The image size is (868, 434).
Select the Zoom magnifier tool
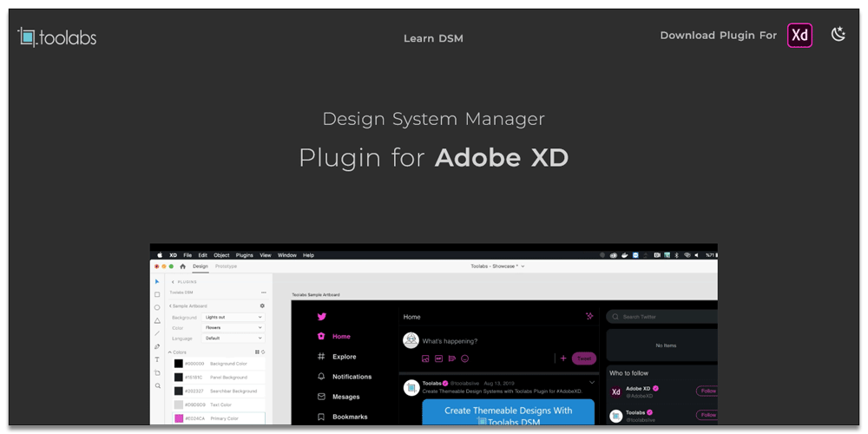[157, 385]
